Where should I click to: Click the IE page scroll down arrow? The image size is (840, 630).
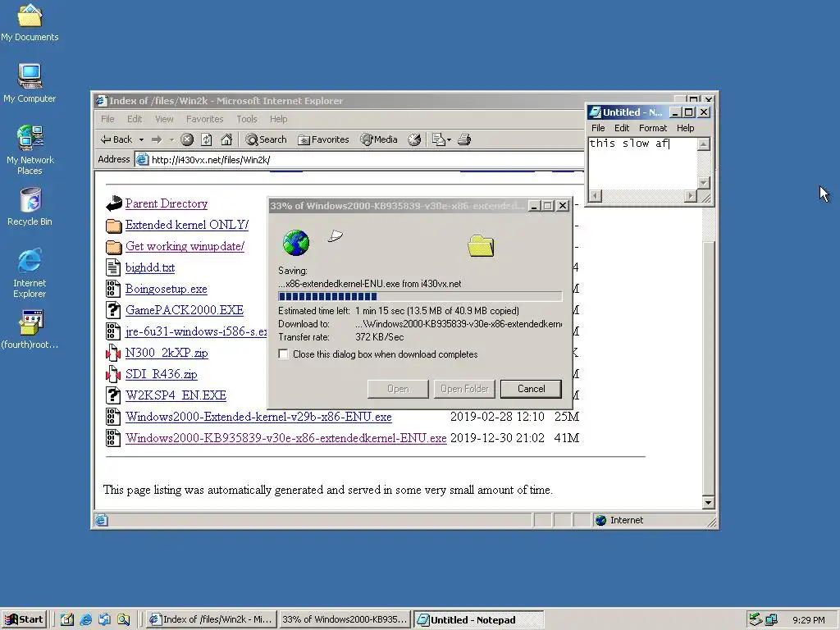click(708, 503)
